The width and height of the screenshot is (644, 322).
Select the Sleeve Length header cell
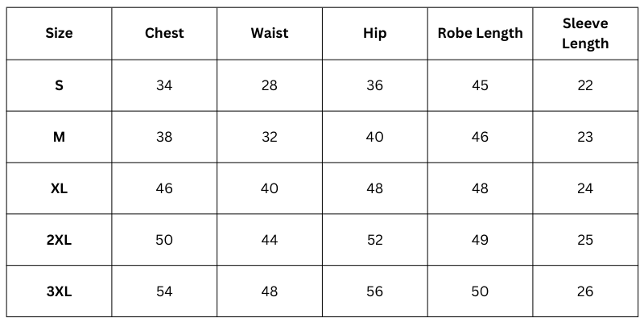point(585,34)
